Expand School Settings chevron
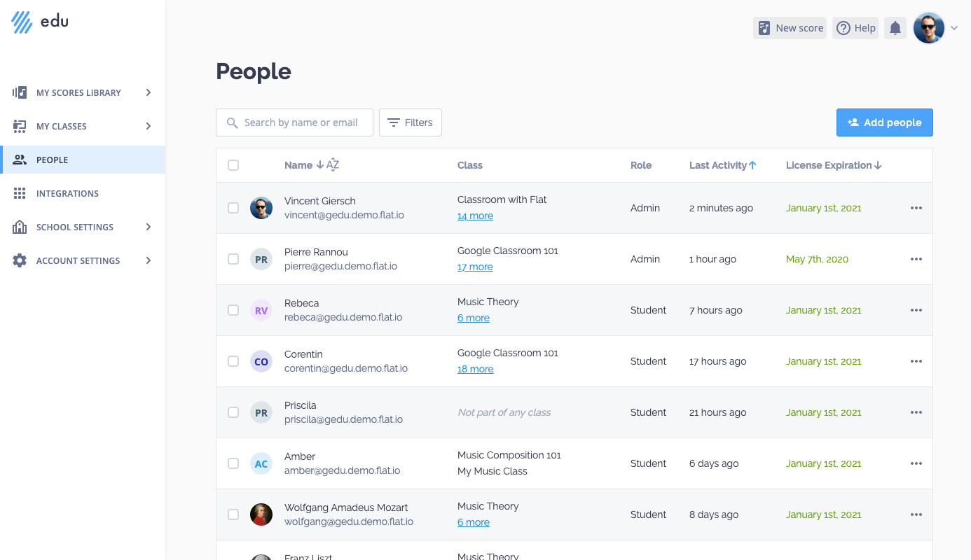This screenshot has width=971, height=560. (149, 227)
